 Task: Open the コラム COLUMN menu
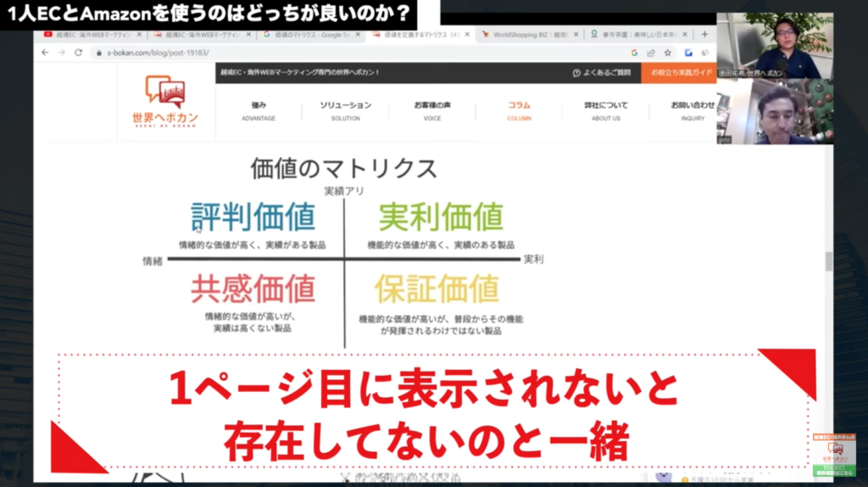click(520, 111)
